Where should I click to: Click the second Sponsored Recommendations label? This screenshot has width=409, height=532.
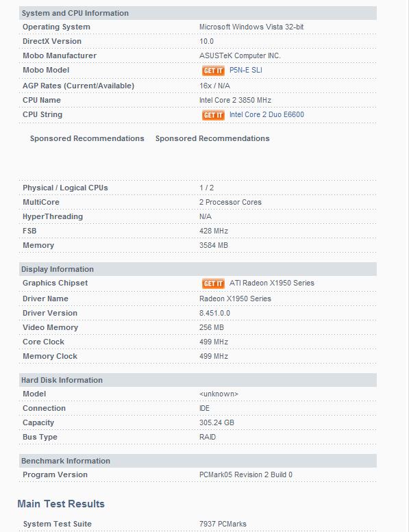[x=212, y=138]
